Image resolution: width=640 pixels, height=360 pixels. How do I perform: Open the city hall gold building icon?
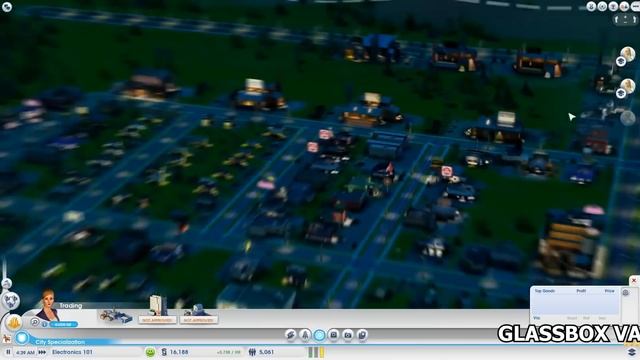(x=14, y=323)
